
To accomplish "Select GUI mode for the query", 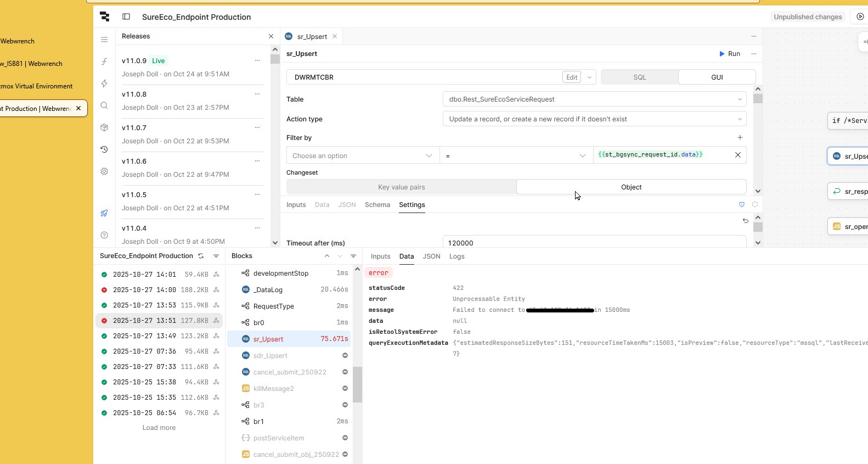I will 717,77.
